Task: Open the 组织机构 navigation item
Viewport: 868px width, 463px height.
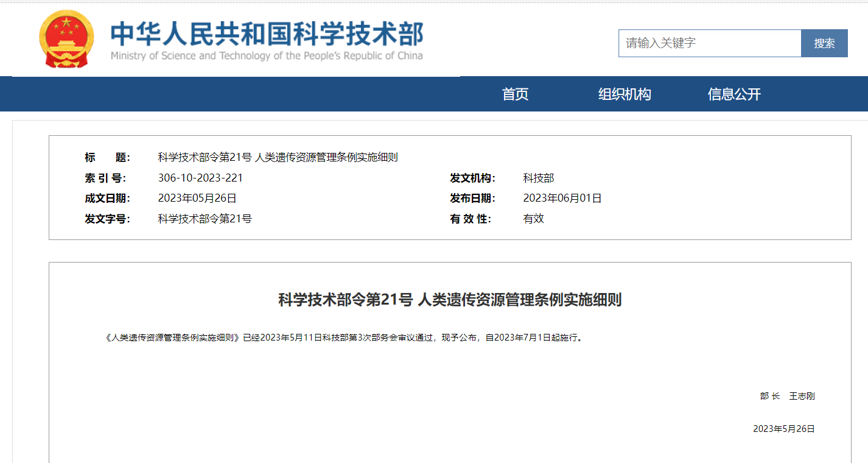Action: click(625, 94)
